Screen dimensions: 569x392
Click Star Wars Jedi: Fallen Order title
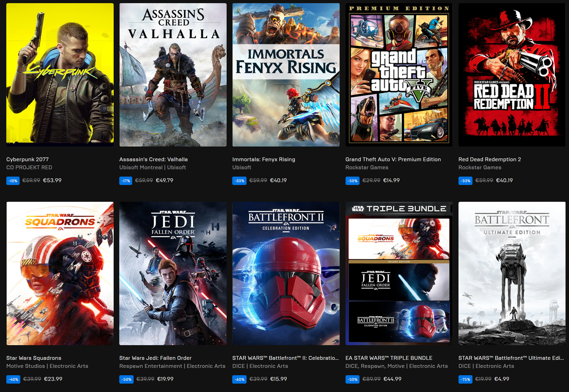pyautogui.click(x=155, y=358)
